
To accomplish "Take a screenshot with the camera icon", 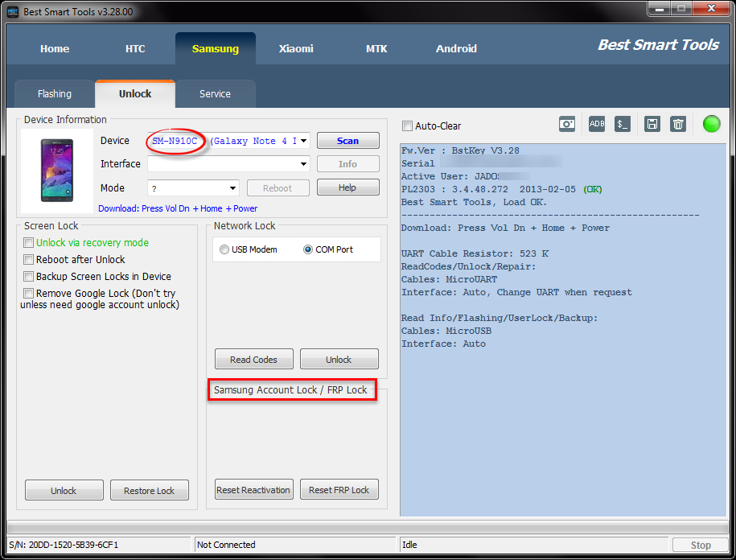I will click(566, 125).
